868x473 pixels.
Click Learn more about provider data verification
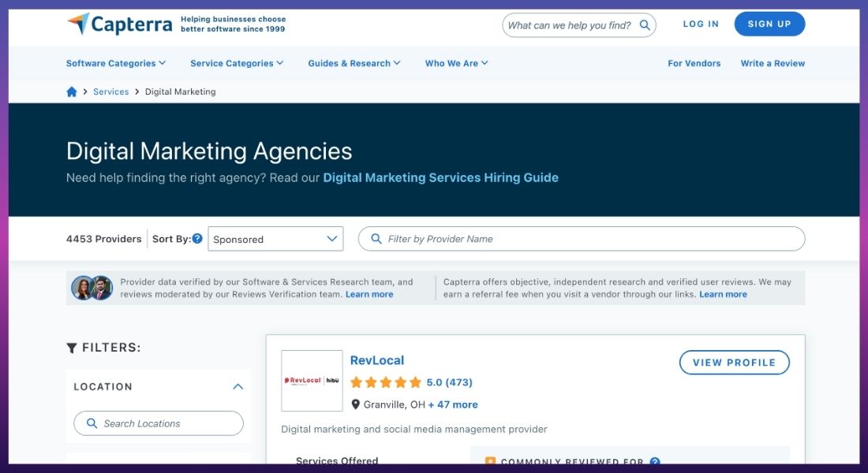tap(369, 294)
